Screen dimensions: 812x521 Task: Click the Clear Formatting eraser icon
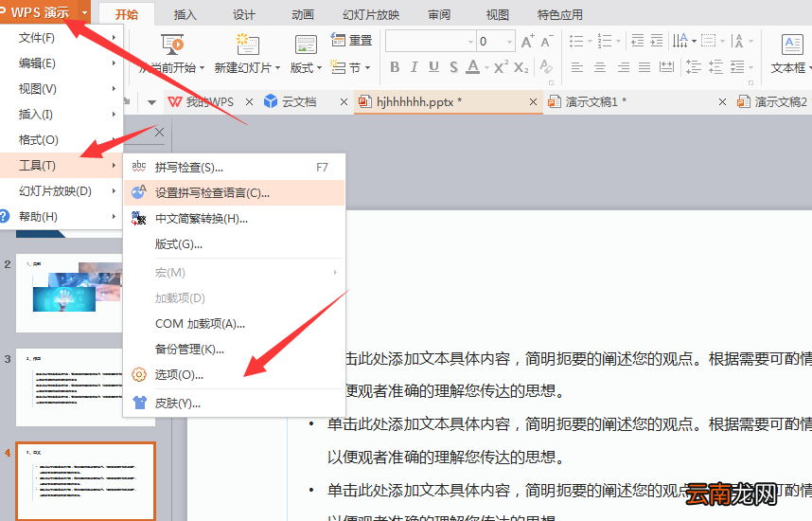pos(545,67)
